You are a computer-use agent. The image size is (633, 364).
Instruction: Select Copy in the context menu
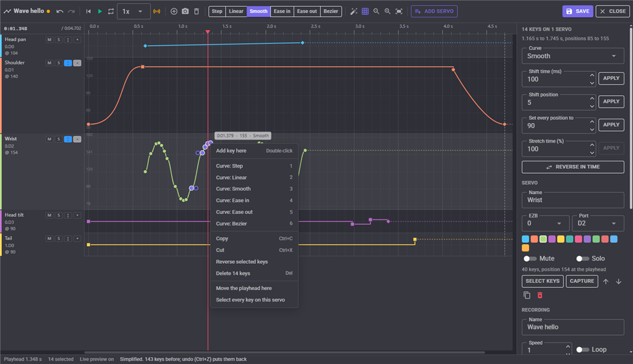click(254, 239)
